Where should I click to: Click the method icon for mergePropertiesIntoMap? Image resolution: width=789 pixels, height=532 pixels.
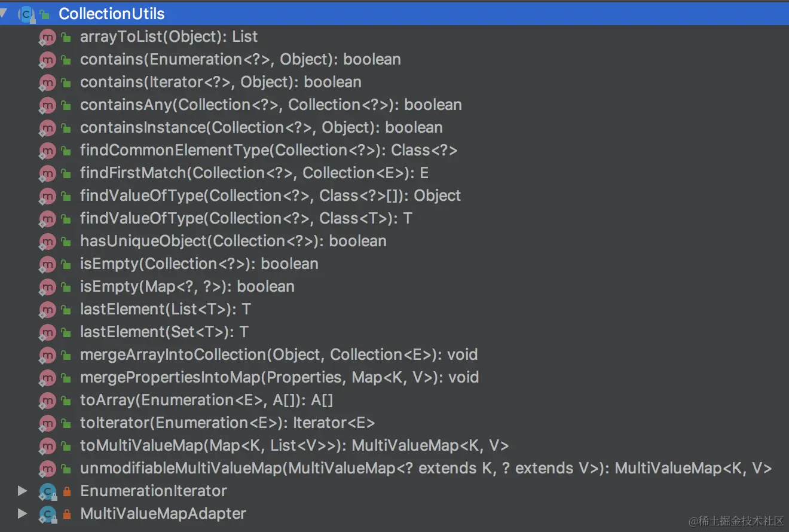47,378
